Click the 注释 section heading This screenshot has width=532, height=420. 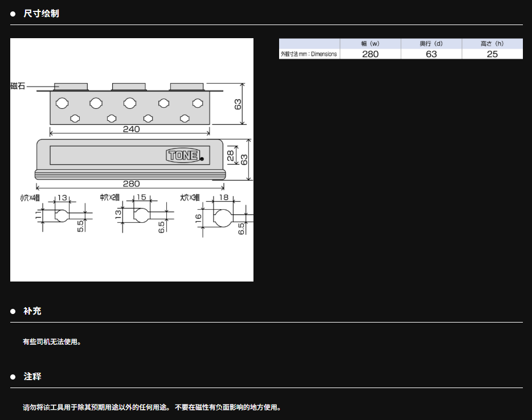click(32, 377)
